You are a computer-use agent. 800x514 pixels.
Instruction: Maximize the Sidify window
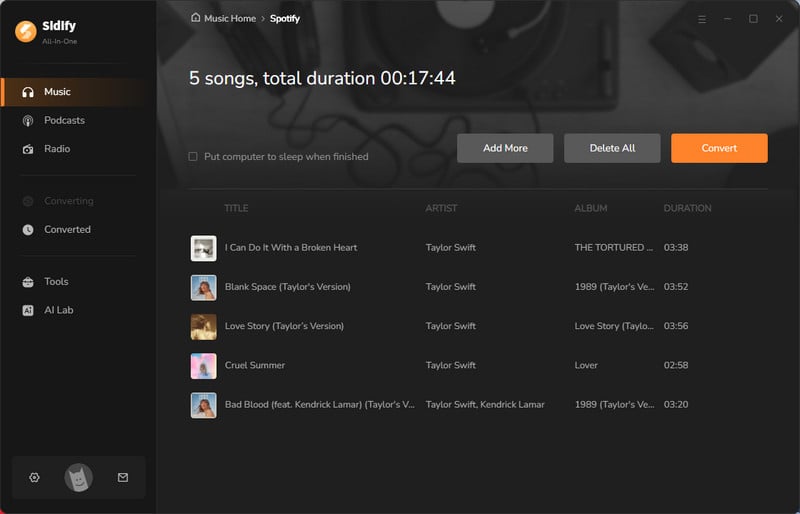[x=753, y=19]
